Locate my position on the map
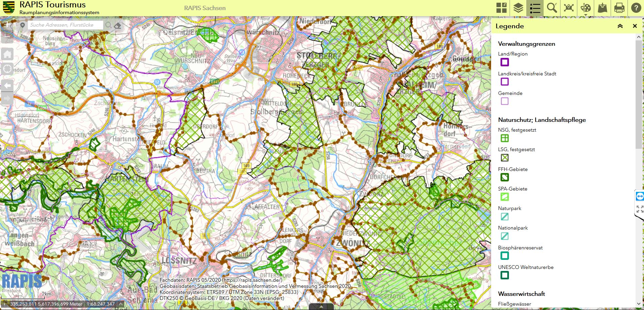644x310 pixels. [x=7, y=69]
